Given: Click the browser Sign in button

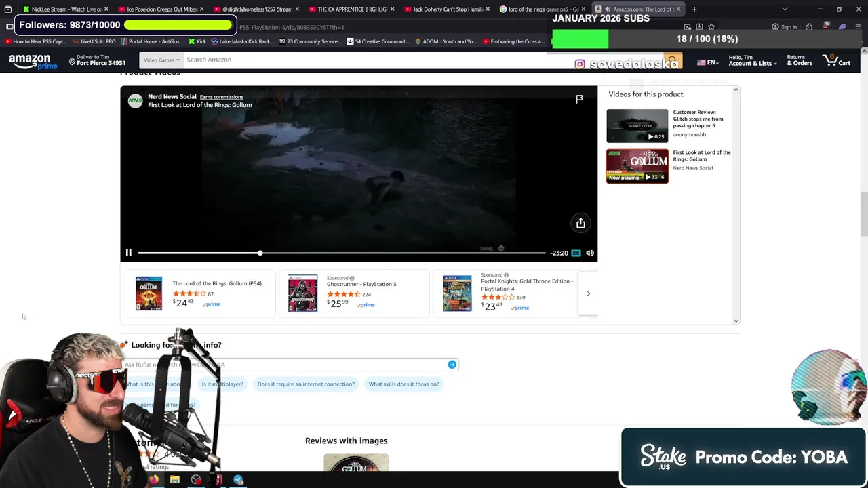Looking at the screenshot, I should 785,27.
